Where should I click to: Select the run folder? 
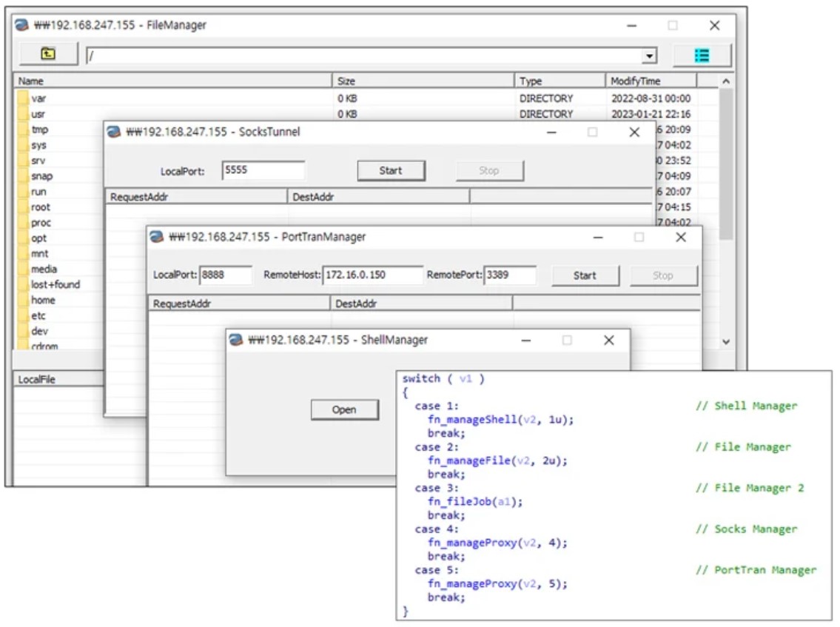point(38,192)
